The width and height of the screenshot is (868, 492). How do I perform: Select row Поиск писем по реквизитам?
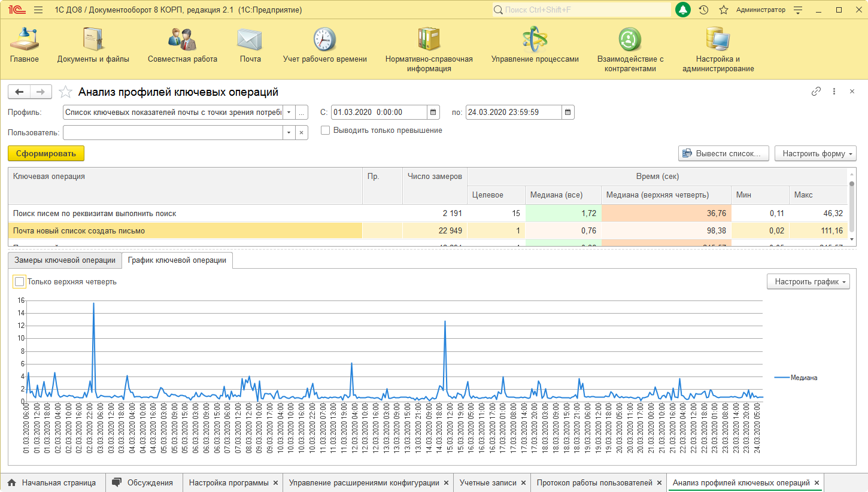[427, 213]
